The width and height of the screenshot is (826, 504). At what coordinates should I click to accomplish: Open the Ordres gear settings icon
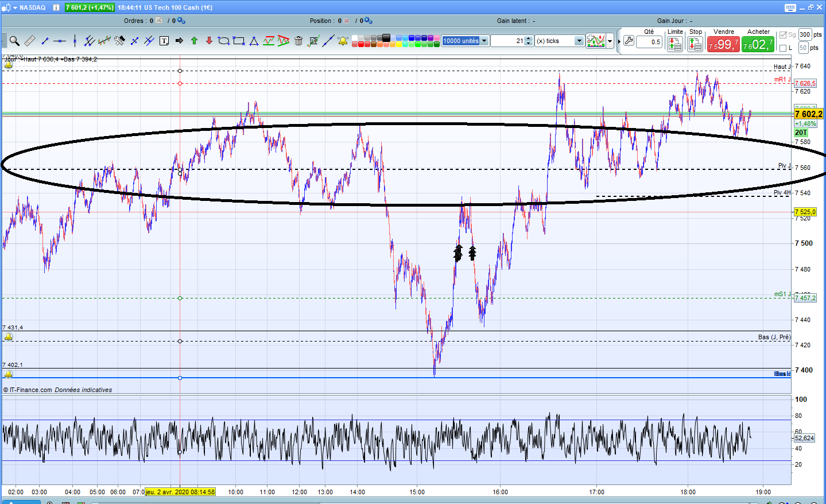[x=181, y=21]
